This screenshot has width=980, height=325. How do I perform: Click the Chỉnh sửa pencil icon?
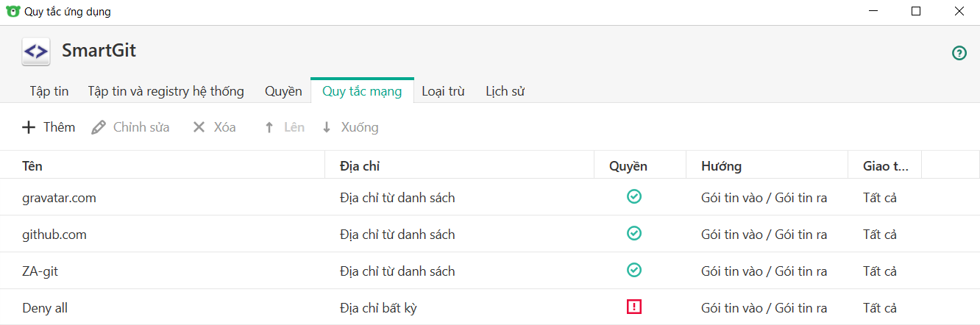pos(99,127)
